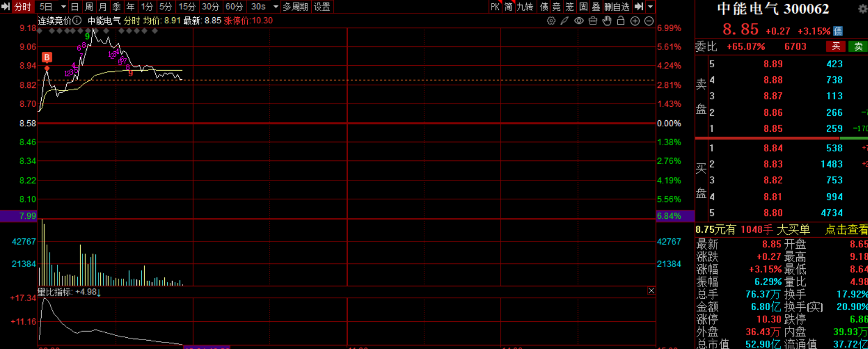
Task: Select the 30分 chart tab
Action: pos(210,7)
